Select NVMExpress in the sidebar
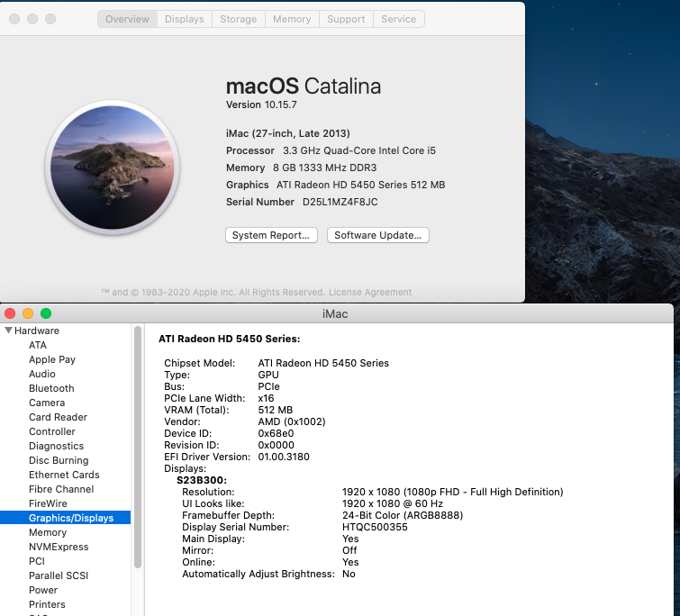The height and width of the screenshot is (616, 680). click(59, 547)
